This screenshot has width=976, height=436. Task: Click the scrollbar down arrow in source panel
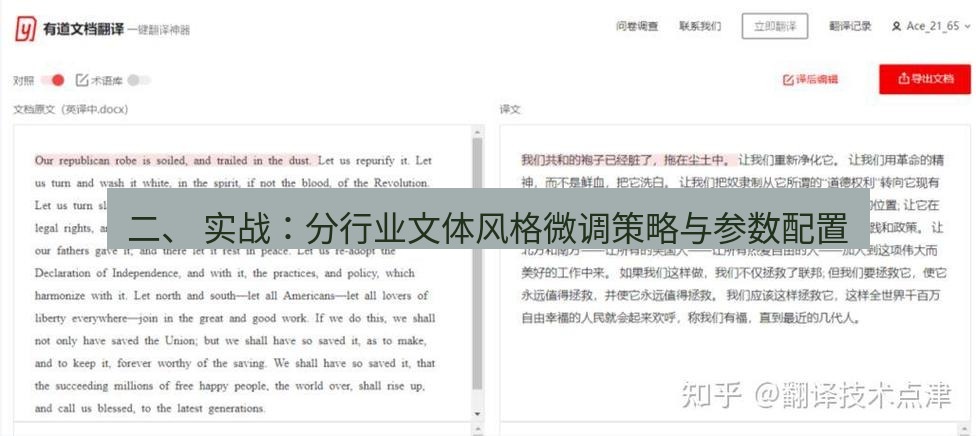tap(477, 414)
